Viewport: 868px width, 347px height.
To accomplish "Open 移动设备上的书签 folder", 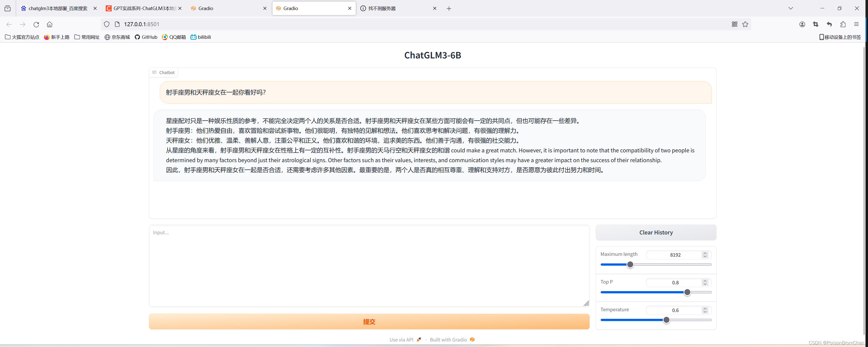I will (840, 37).
